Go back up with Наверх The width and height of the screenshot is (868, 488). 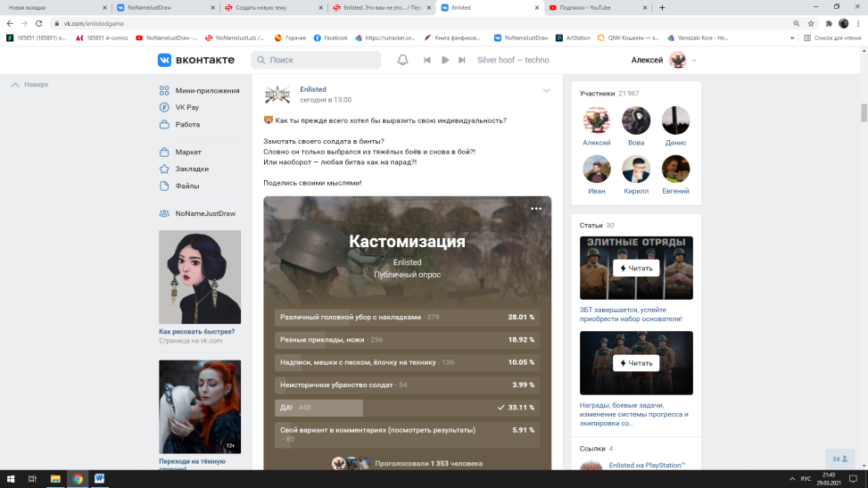point(30,84)
